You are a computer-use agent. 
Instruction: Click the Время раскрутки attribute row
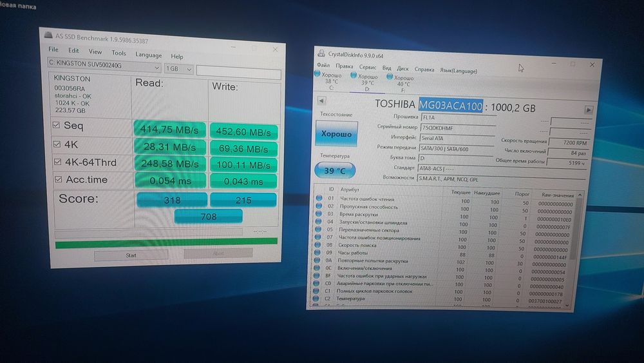click(x=444, y=217)
